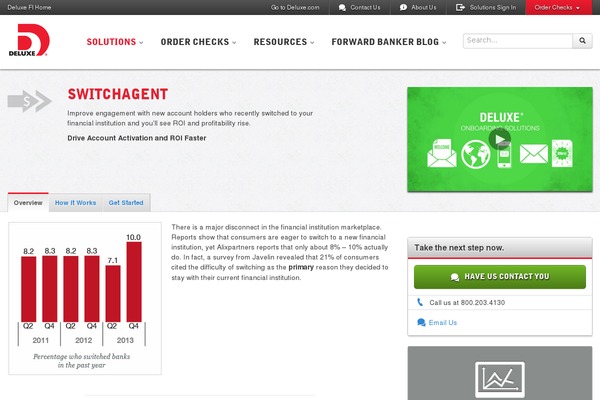
Task: Click the 7.1 Q2 2013 bar
Action: coord(113,293)
